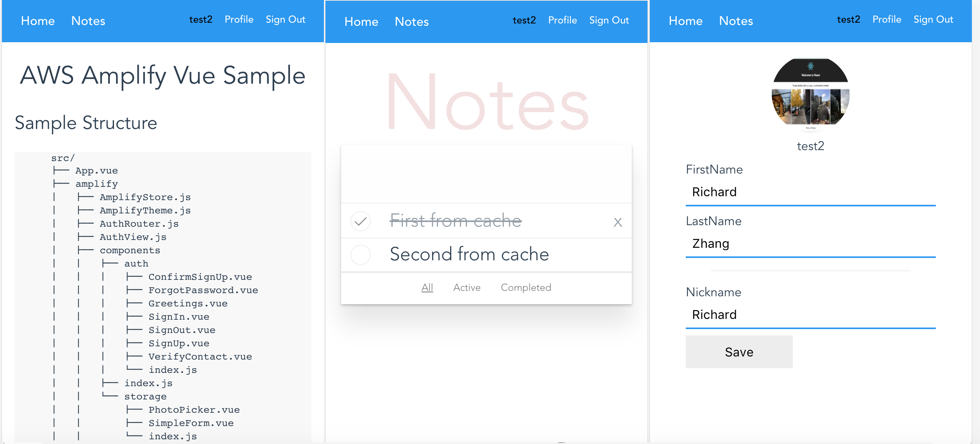The width and height of the screenshot is (980, 444).
Task: Click the Save button on profile
Action: [739, 352]
